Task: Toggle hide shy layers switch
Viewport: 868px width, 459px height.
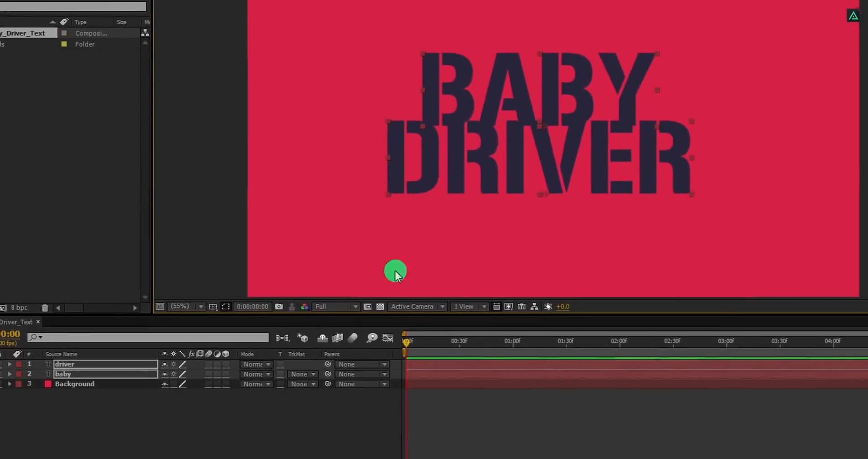Action: tap(322, 338)
